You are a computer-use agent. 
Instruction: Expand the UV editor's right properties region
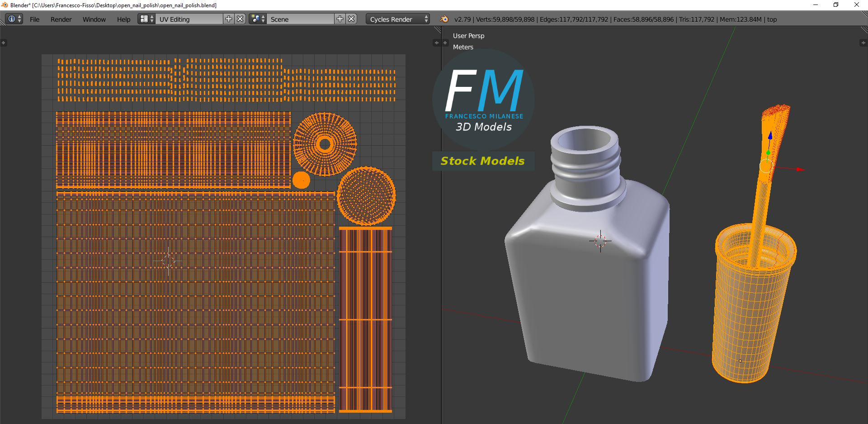[x=436, y=43]
